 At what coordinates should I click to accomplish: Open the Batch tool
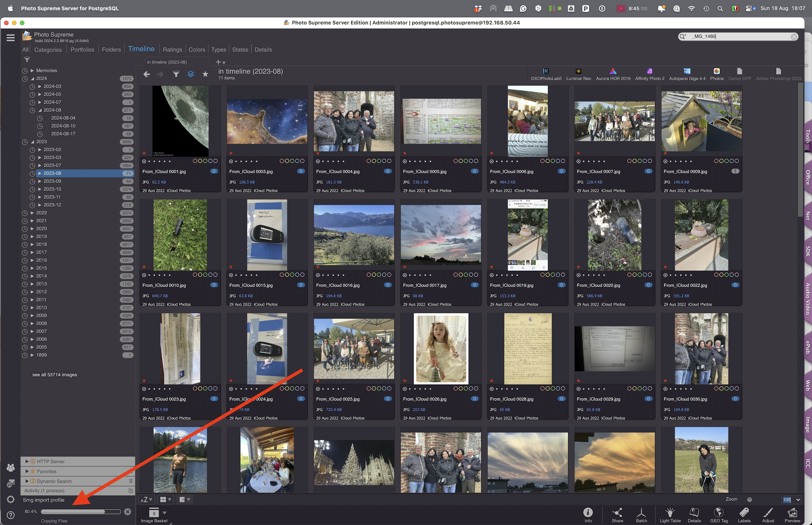click(641, 515)
